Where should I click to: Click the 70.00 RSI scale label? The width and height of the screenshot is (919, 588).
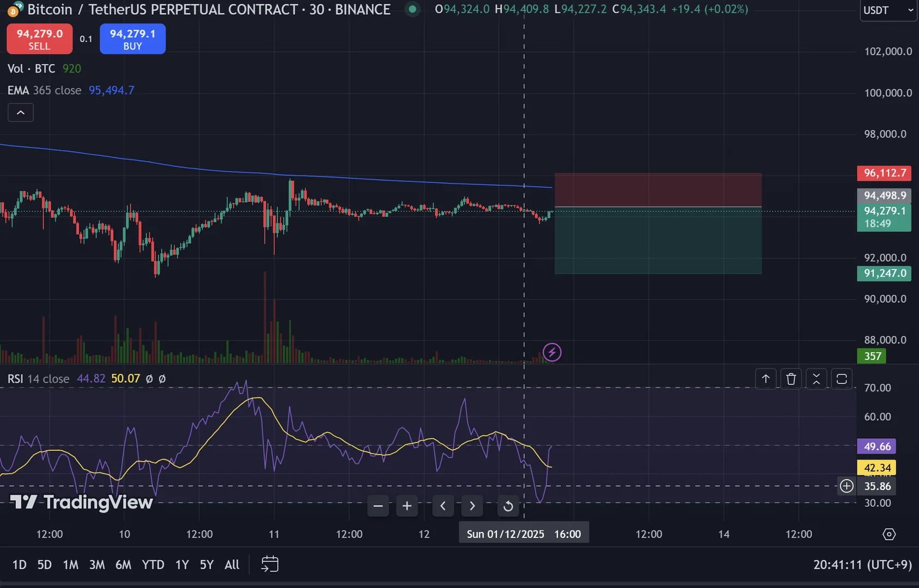pyautogui.click(x=878, y=388)
